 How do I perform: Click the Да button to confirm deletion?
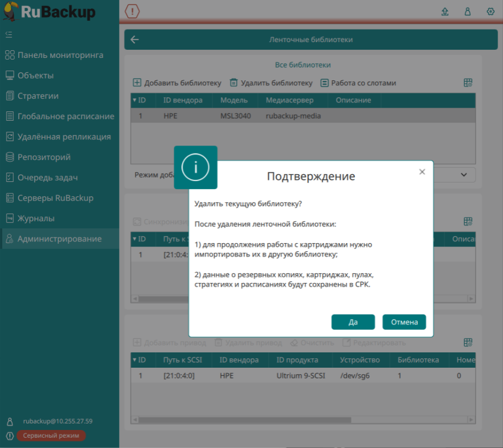coord(353,322)
